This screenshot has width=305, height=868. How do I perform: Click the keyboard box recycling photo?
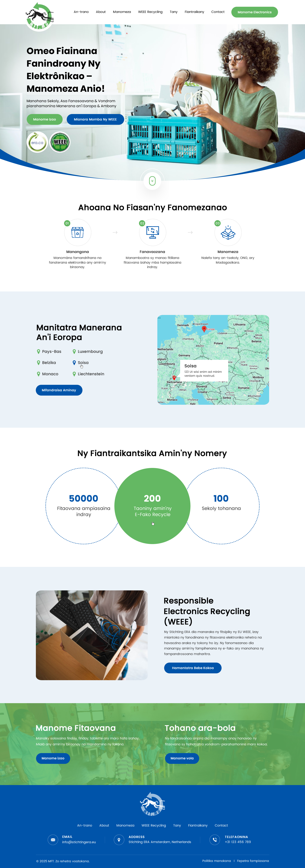(x=91, y=635)
